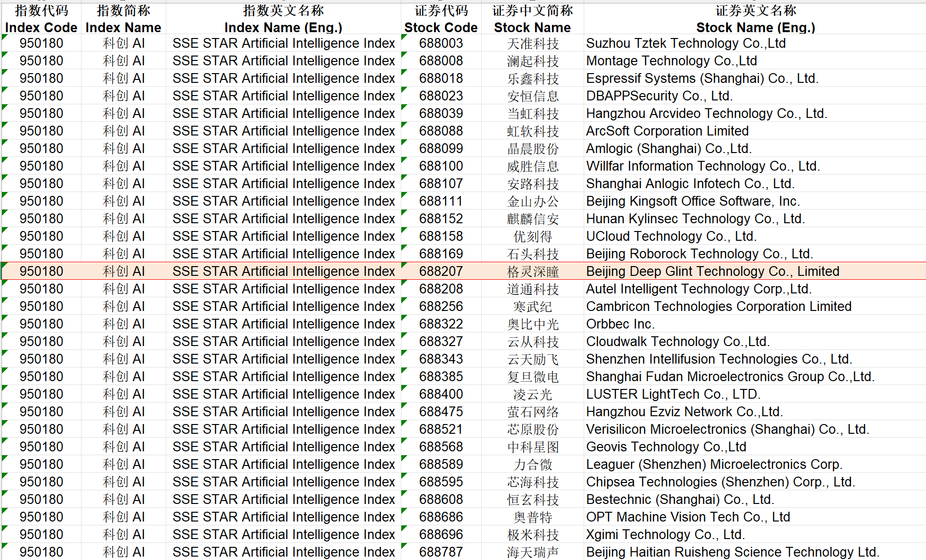Select the UCloud Technology Co., Ltd. cell
Viewport: 926px width, 560px height.
[x=671, y=236]
